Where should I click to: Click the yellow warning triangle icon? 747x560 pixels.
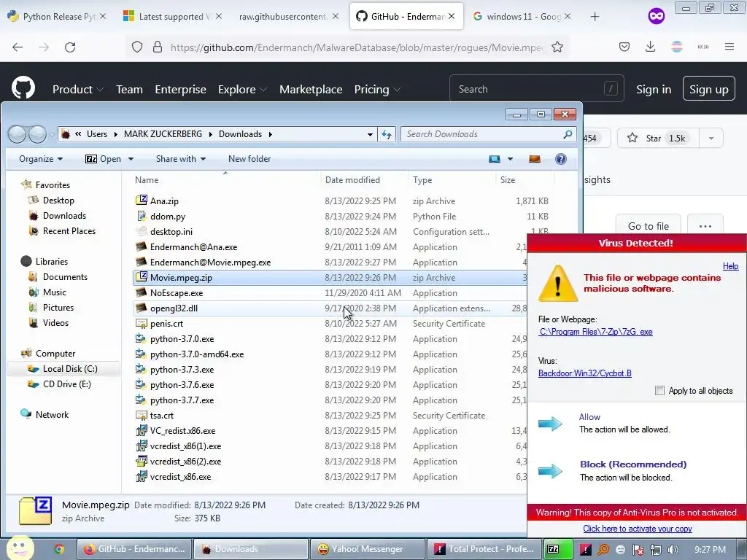[x=558, y=284]
